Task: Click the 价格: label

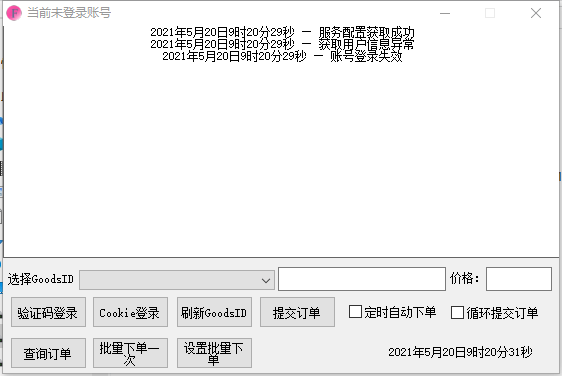Action: point(465,278)
